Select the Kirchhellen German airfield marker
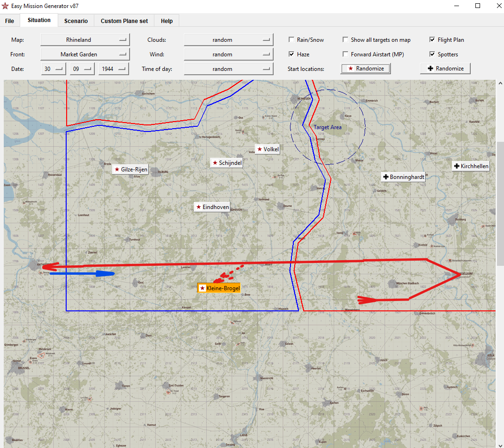 click(471, 166)
